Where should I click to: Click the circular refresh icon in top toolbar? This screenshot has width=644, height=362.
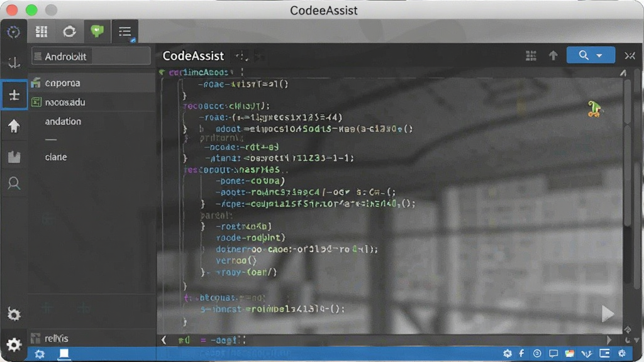click(69, 31)
